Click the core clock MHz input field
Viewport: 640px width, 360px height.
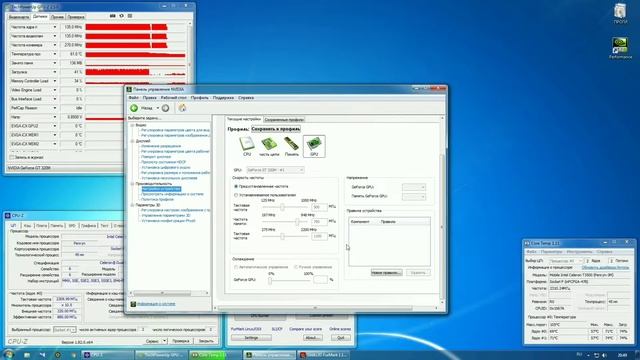click(319, 207)
